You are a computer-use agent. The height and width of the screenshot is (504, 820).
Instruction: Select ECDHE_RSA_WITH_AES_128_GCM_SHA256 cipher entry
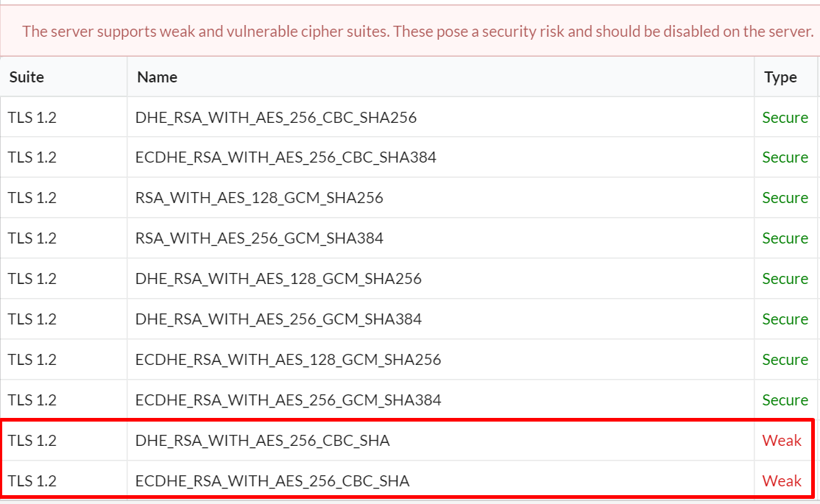[x=288, y=360]
